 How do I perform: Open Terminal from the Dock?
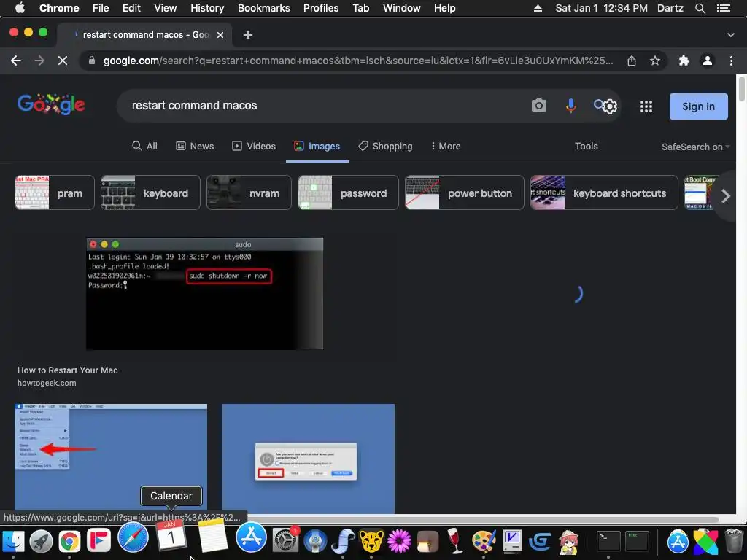click(608, 541)
